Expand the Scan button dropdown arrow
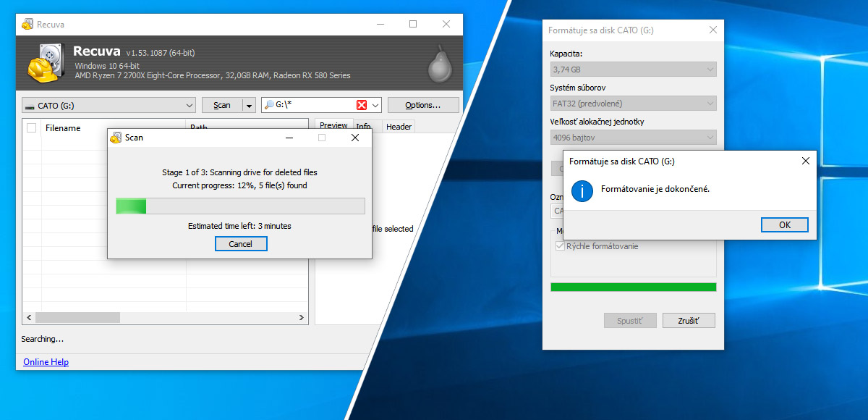 [x=248, y=105]
